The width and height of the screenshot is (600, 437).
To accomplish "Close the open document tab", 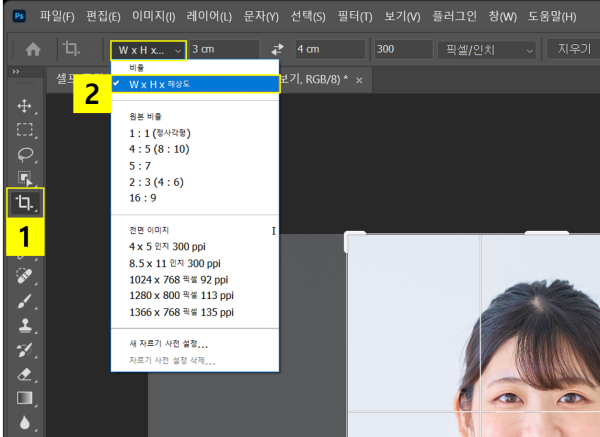I will [359, 80].
